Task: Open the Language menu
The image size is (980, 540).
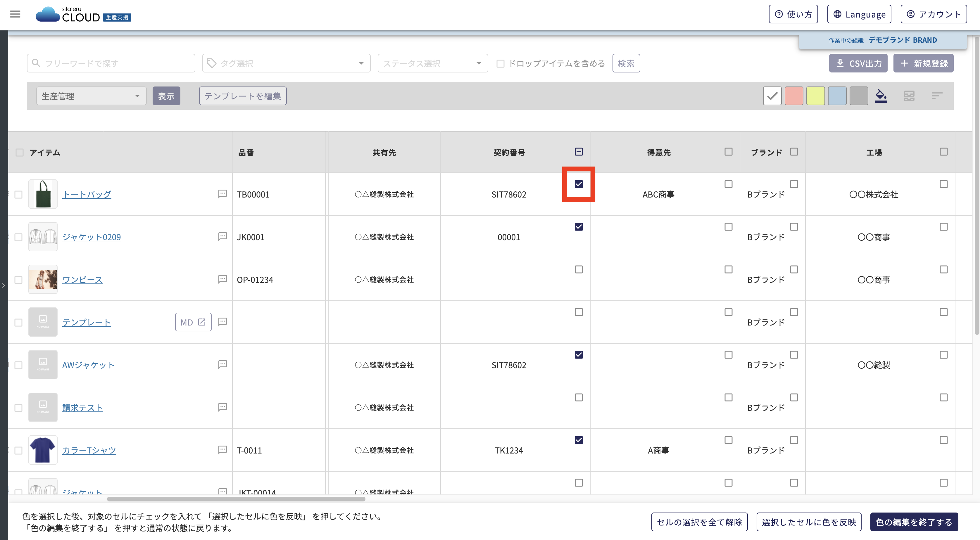Action: pyautogui.click(x=860, y=14)
